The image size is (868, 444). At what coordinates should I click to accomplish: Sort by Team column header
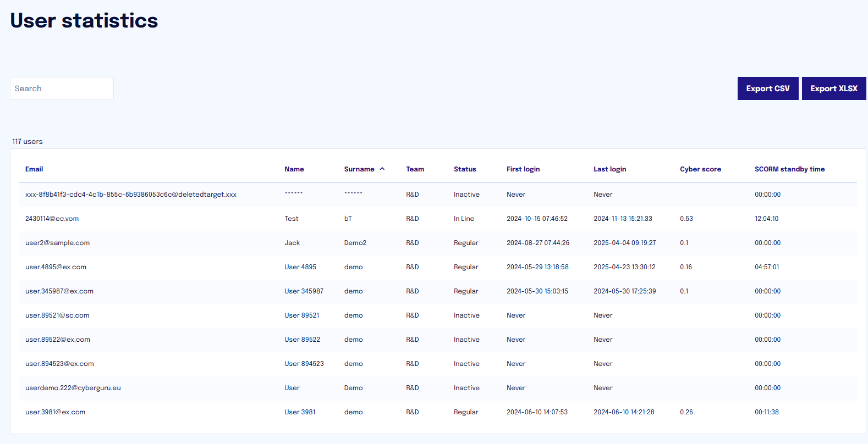[415, 169]
